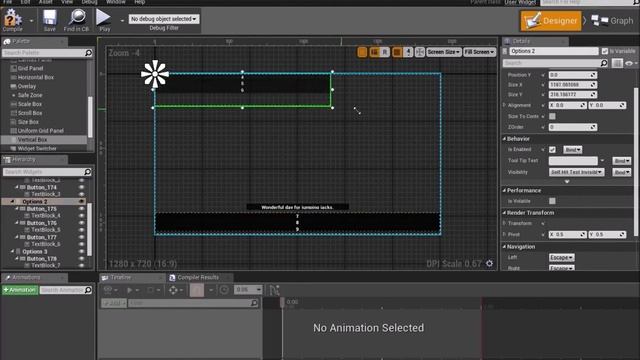
Task: Select Safe Zone in Palette
Action: point(30,95)
